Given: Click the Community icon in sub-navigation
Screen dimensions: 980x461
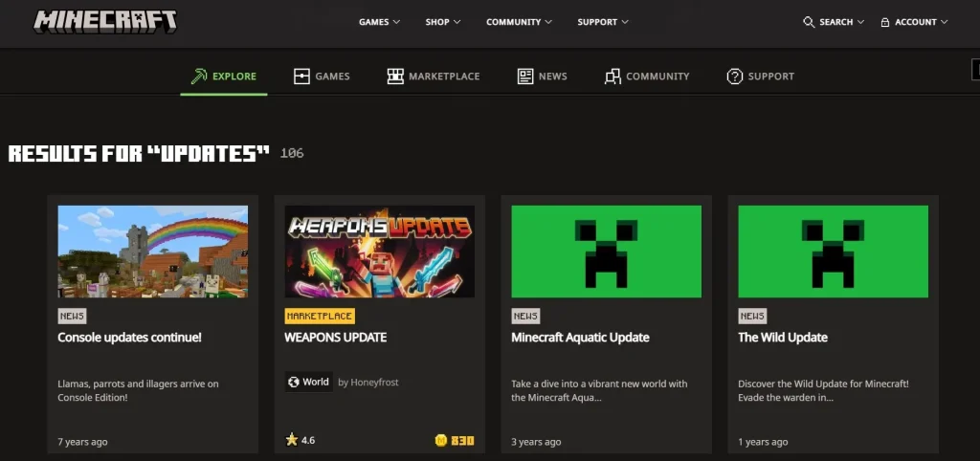Looking at the screenshot, I should coord(612,77).
